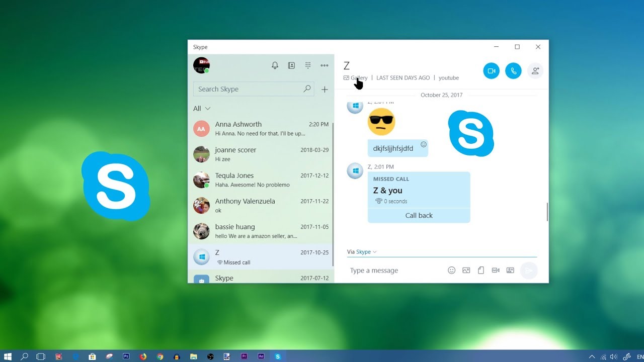Expand the All conversations filter dropdown
644x362 pixels.
pos(202,109)
